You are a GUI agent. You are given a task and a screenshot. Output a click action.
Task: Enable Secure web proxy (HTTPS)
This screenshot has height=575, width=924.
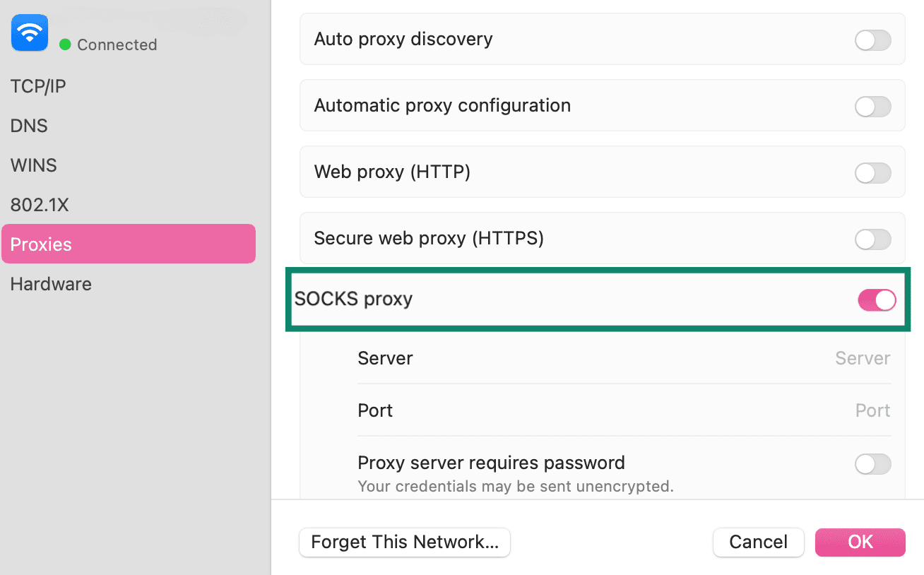[872, 239]
